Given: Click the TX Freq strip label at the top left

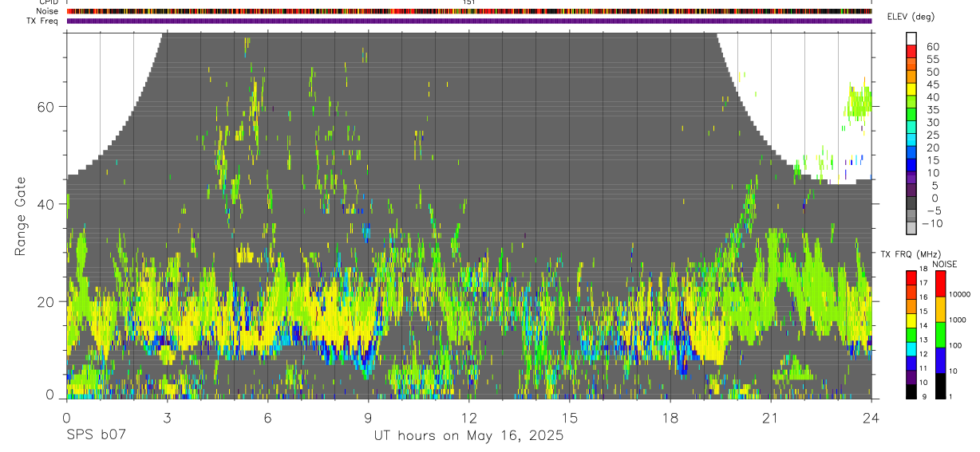Looking at the screenshot, I should tap(43, 20).
